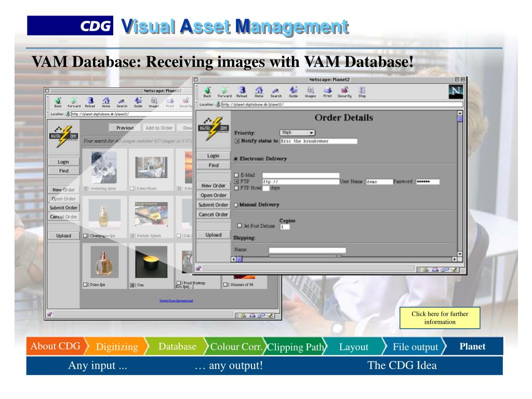The image size is (532, 399).
Task: Open the File output navigation tab
Action: tap(415, 347)
